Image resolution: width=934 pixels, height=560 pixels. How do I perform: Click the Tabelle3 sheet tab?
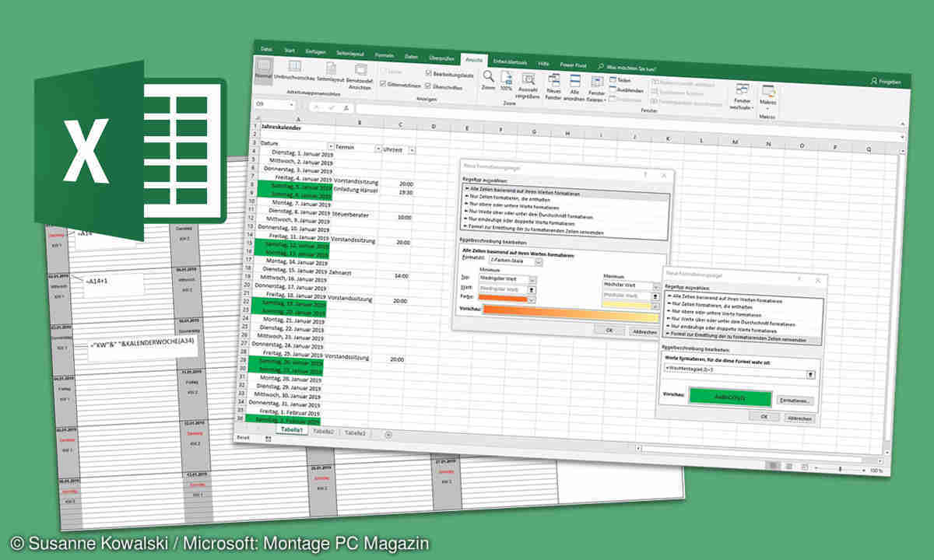click(355, 432)
